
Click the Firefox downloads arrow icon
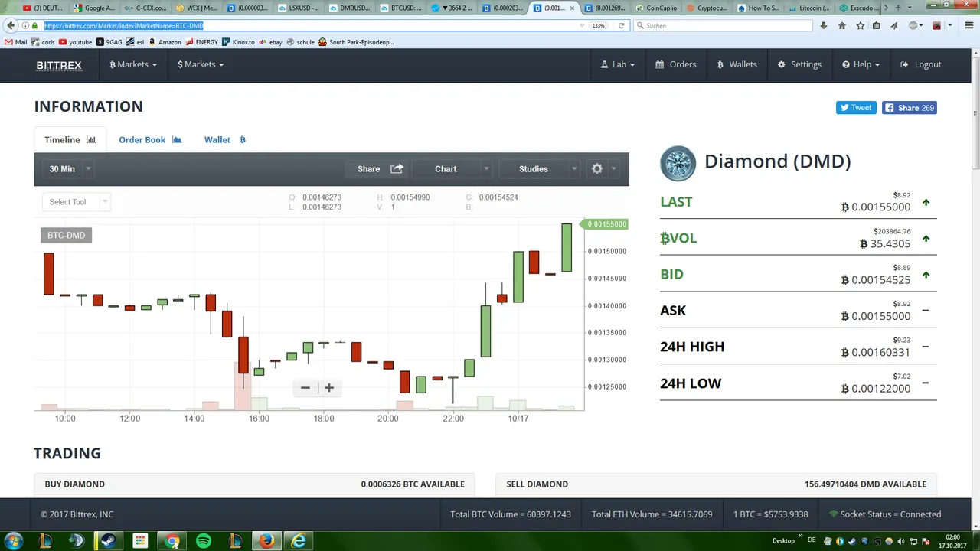point(824,25)
